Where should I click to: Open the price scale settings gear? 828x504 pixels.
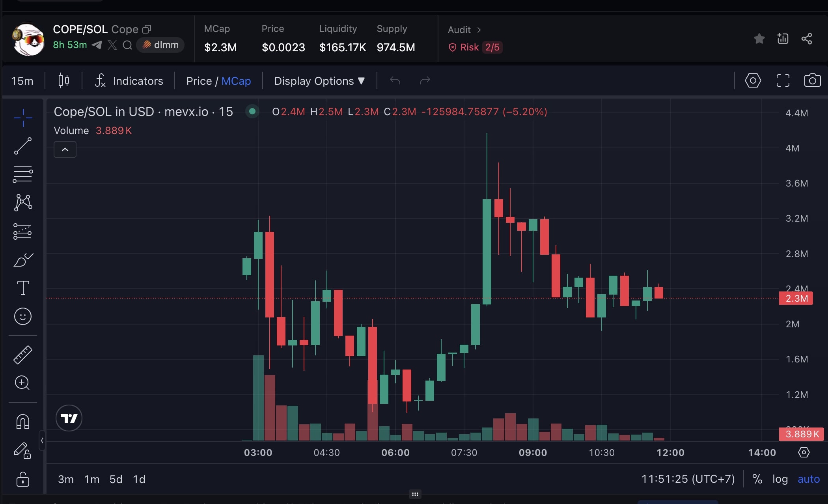[804, 452]
